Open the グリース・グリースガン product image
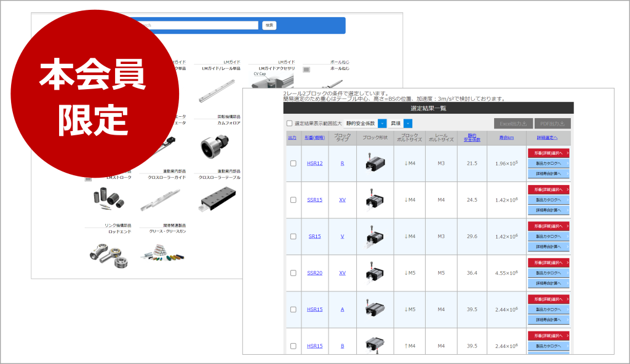630x364 pixels. pos(162,253)
